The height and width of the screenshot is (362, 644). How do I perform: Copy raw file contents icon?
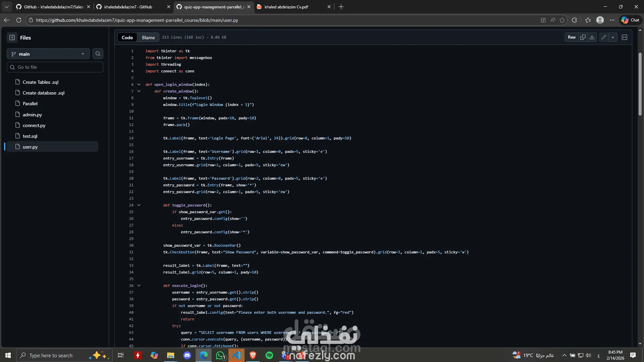pyautogui.click(x=583, y=37)
